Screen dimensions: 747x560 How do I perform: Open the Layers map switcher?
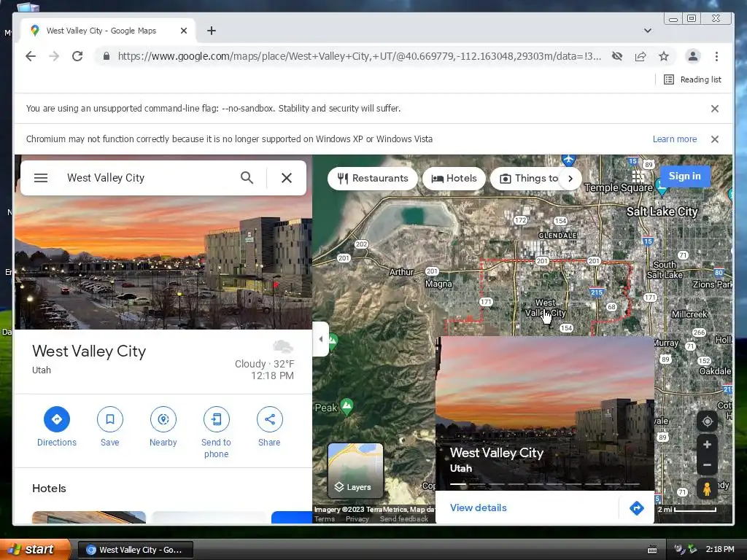click(x=355, y=470)
